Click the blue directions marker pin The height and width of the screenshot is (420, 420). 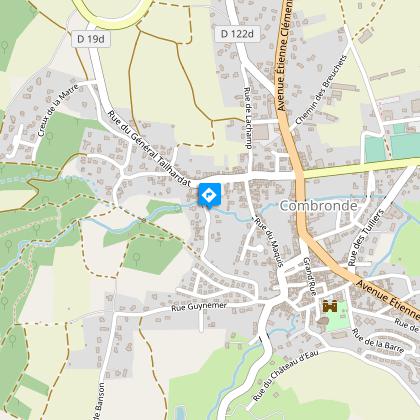209,196
